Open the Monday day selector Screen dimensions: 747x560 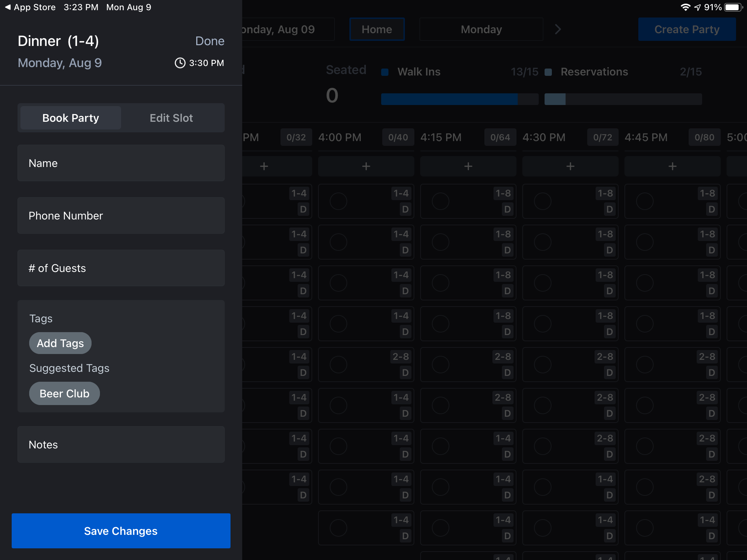click(x=481, y=29)
